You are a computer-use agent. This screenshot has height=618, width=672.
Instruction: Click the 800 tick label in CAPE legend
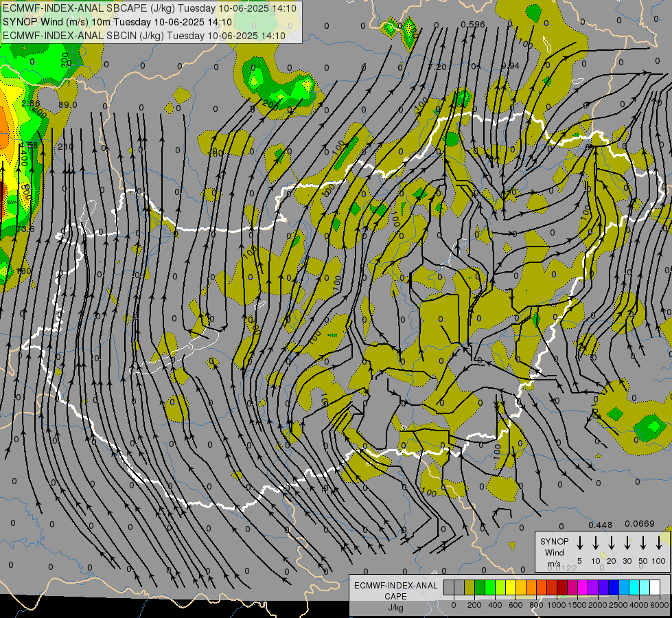(536, 605)
